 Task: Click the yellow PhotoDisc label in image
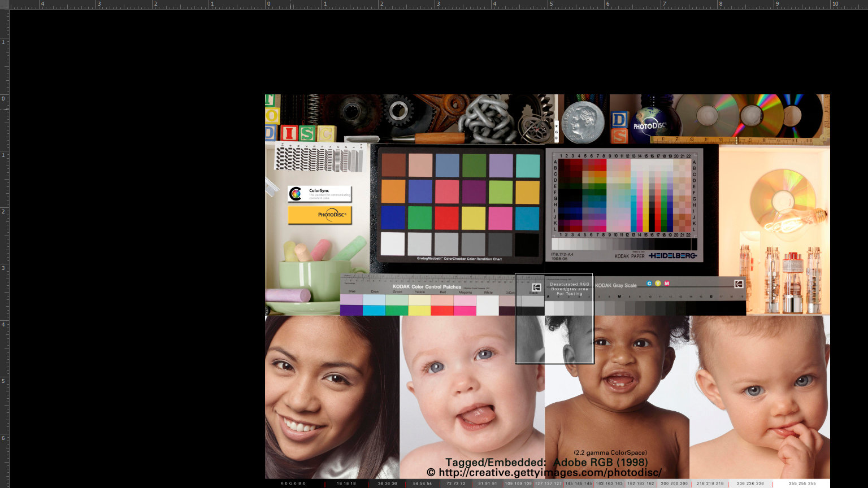click(x=320, y=215)
